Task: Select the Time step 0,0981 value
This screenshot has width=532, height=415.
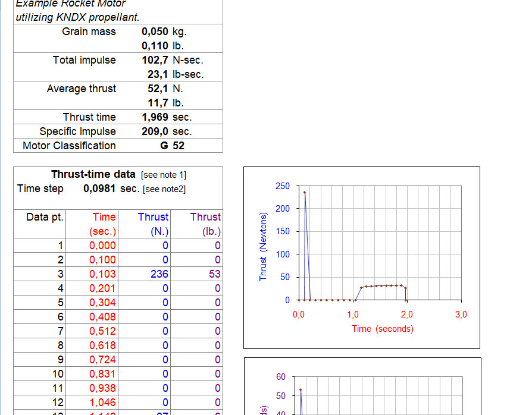Action: pyautogui.click(x=100, y=188)
